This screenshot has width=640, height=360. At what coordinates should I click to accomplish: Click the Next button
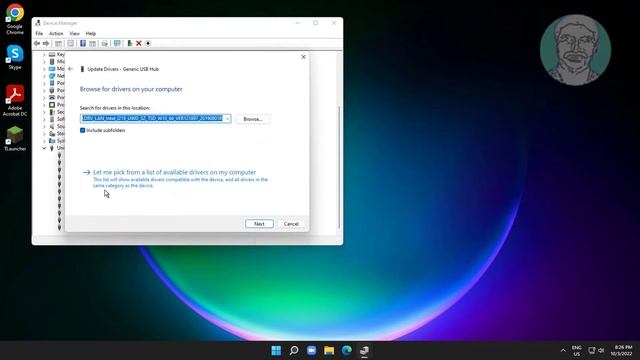259,224
